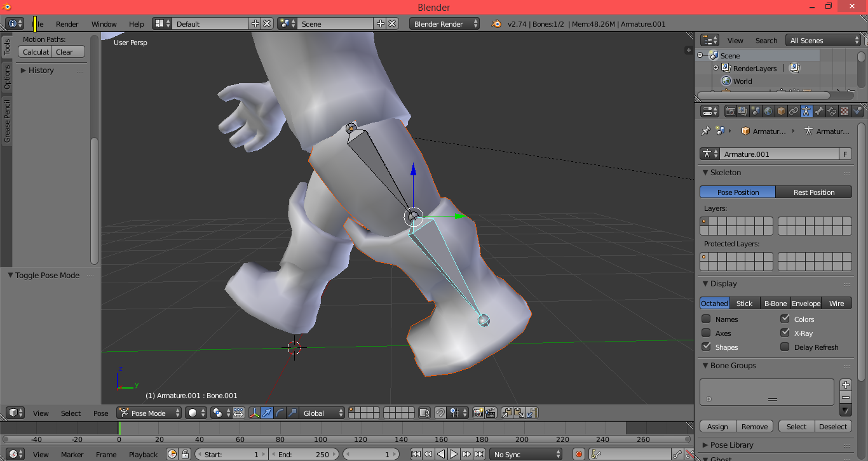Click the Assign bone group button
This screenshot has width=868, height=461.
pyautogui.click(x=718, y=427)
